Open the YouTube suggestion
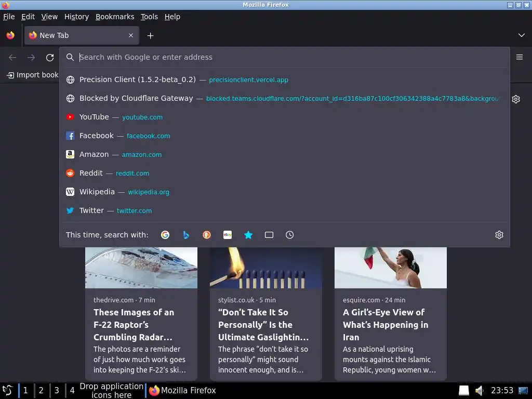This screenshot has height=399, width=532. tap(284, 117)
